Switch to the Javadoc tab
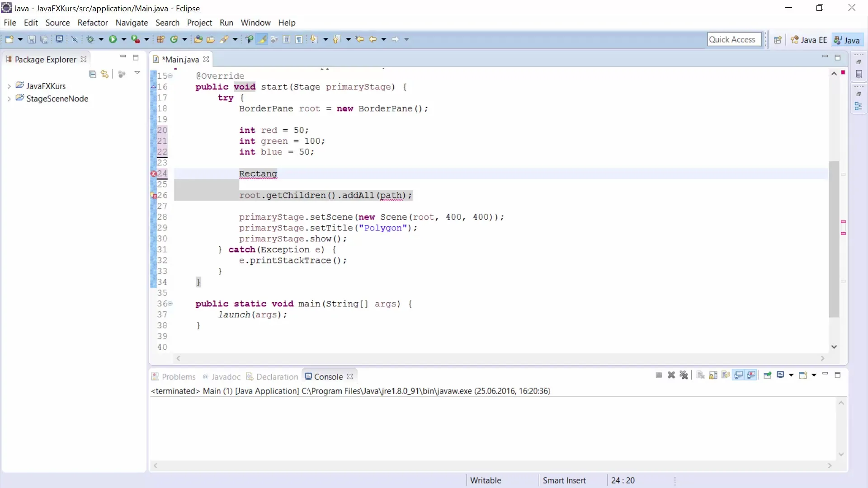Image resolution: width=868 pixels, height=488 pixels. (222, 376)
